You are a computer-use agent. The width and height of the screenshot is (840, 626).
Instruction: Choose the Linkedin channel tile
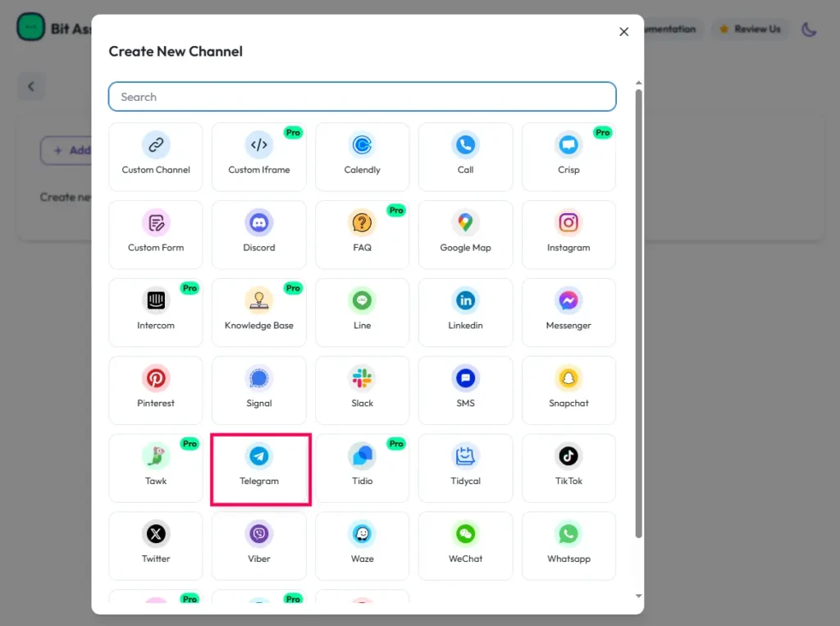click(x=465, y=311)
